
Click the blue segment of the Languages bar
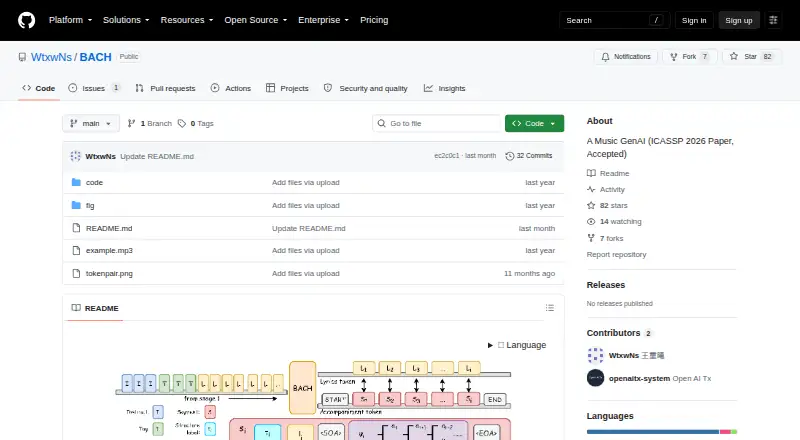[x=653, y=432]
